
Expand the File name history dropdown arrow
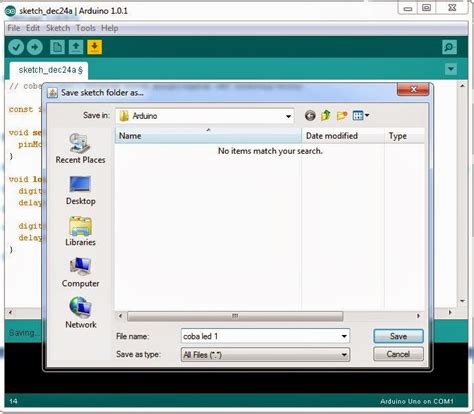click(344, 336)
